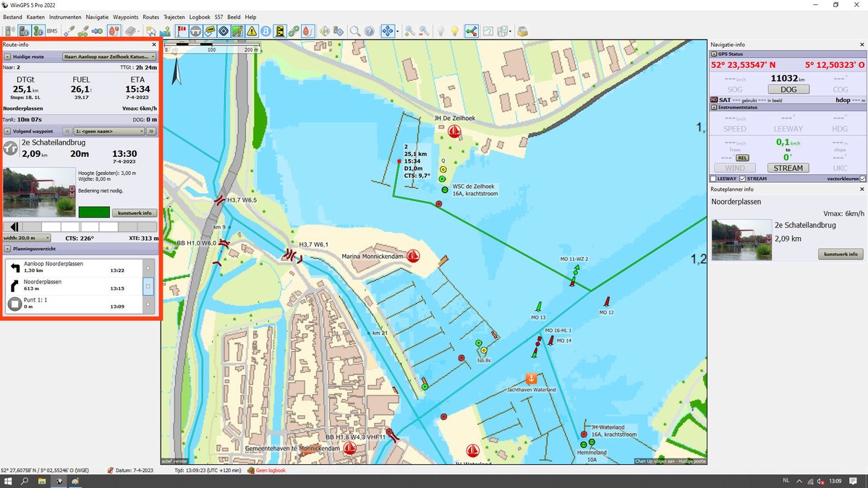Click the BMS toolbar icon
The image size is (868, 488).
pyautogui.click(x=52, y=31)
